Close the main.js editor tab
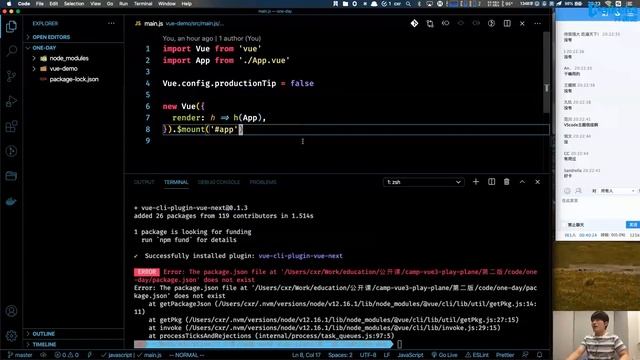The height and width of the screenshot is (360, 640). click(522, 24)
